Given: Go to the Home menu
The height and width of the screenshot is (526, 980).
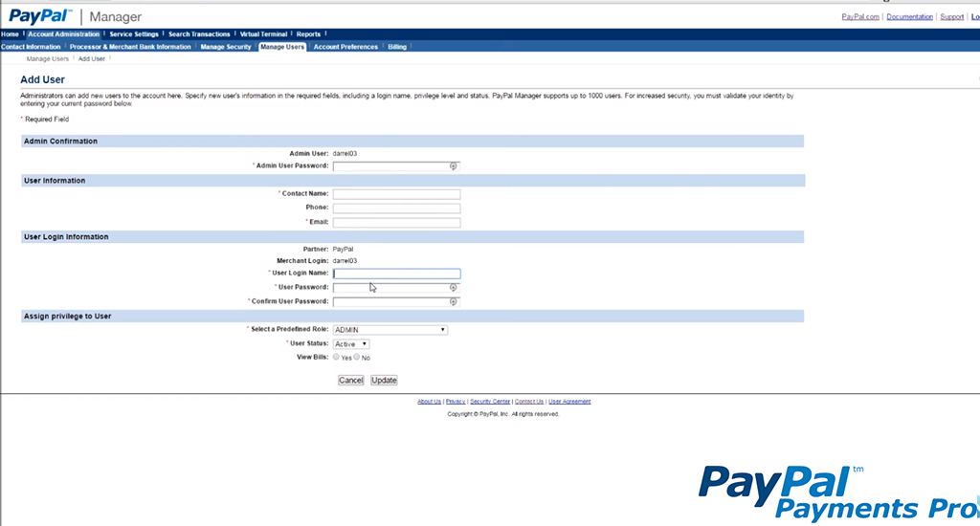Looking at the screenshot, I should 10,34.
